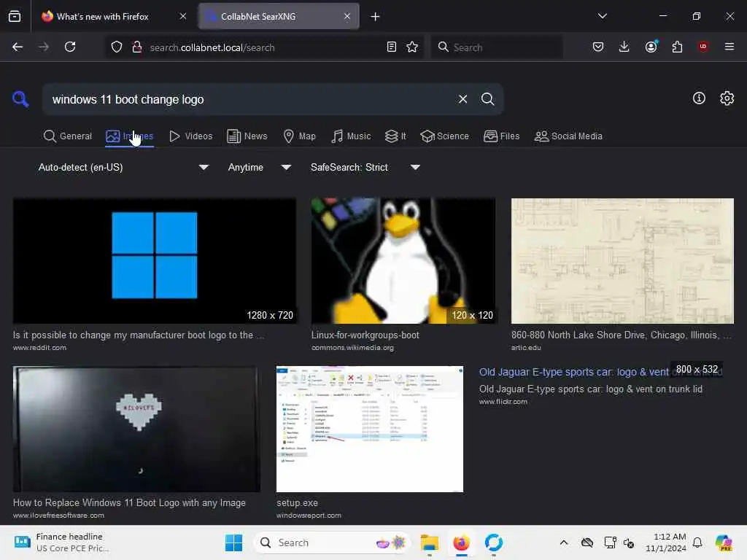The width and height of the screenshot is (747, 560).
Task: Open Pocket save icon in the toolbar
Action: [598, 47]
